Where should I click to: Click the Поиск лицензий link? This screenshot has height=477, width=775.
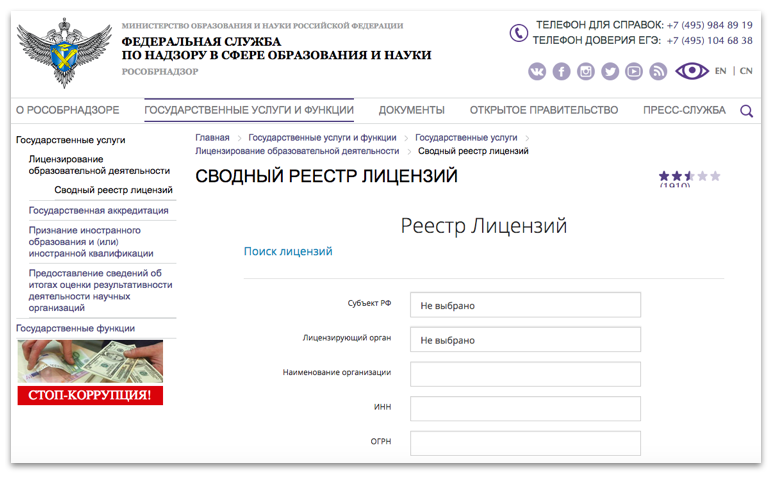coord(288,251)
